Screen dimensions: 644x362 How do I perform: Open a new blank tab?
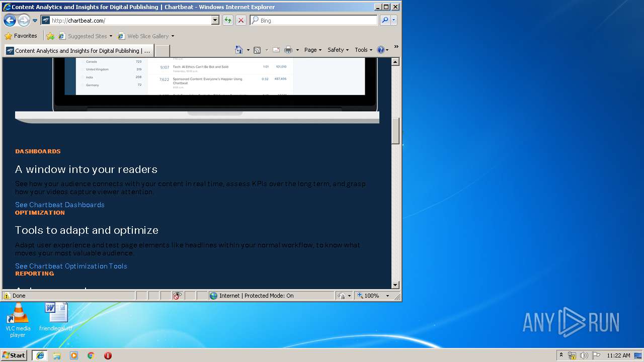pos(162,51)
